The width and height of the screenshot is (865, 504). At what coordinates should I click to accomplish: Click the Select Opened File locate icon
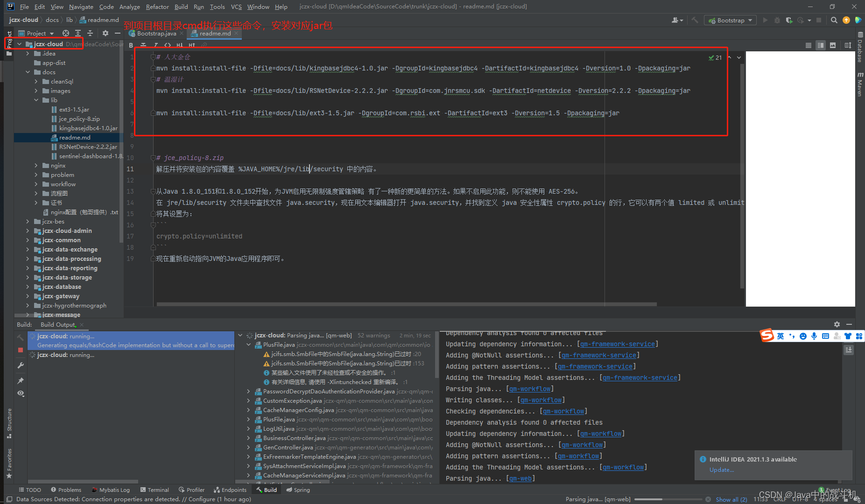(x=66, y=33)
